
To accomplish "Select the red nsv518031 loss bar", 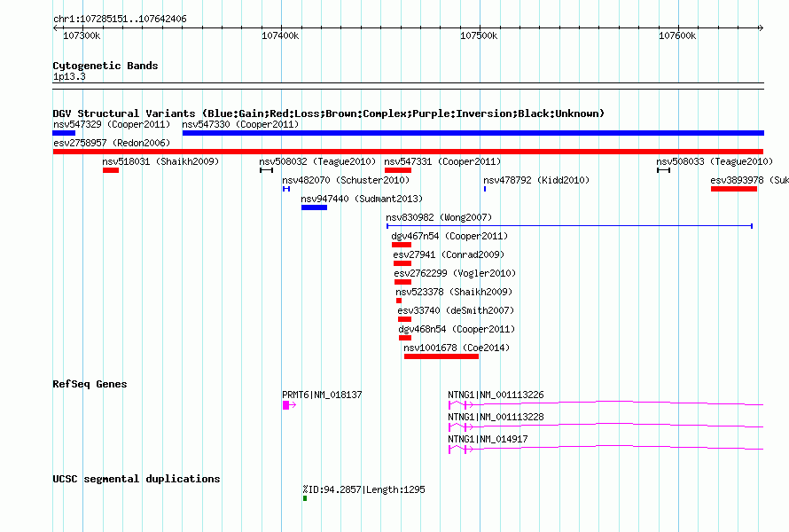I will (111, 170).
